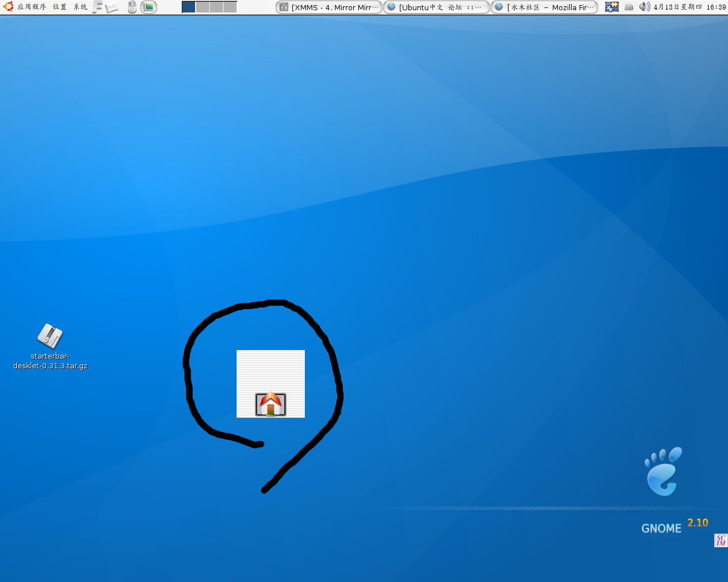Click the Ubuntu logo icon in panel
The image size is (728, 582).
tap(9, 7)
